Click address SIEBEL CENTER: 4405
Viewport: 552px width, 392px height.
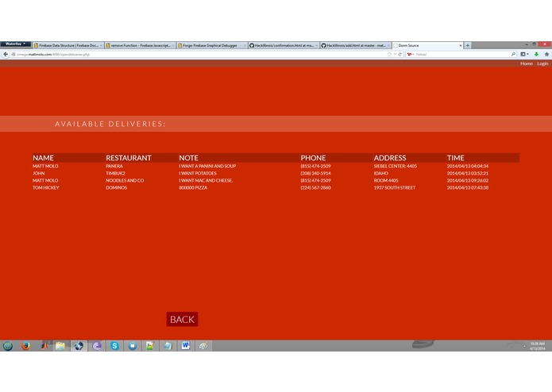(395, 166)
